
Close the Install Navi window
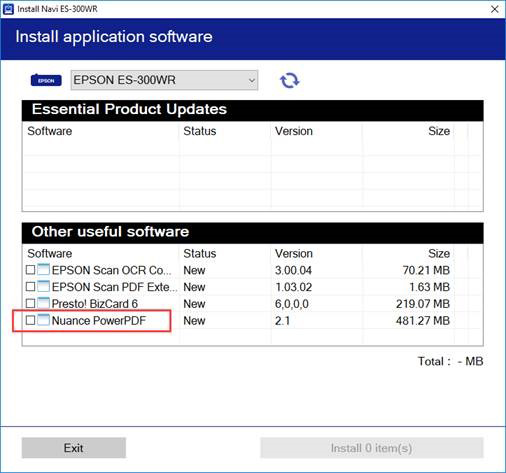(495, 9)
